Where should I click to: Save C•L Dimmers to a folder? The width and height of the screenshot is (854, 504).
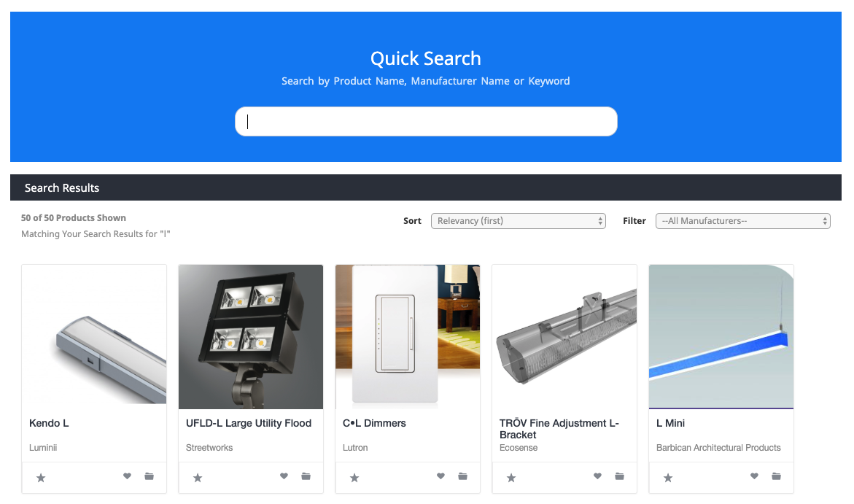pyautogui.click(x=462, y=476)
